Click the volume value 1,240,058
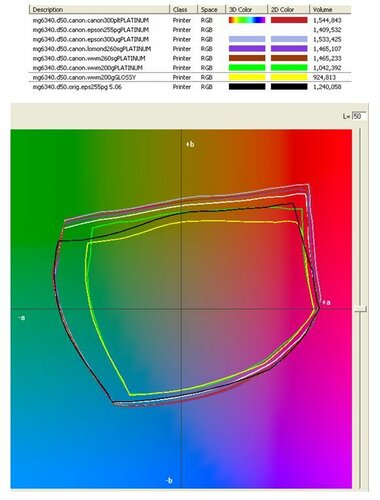 [327, 87]
